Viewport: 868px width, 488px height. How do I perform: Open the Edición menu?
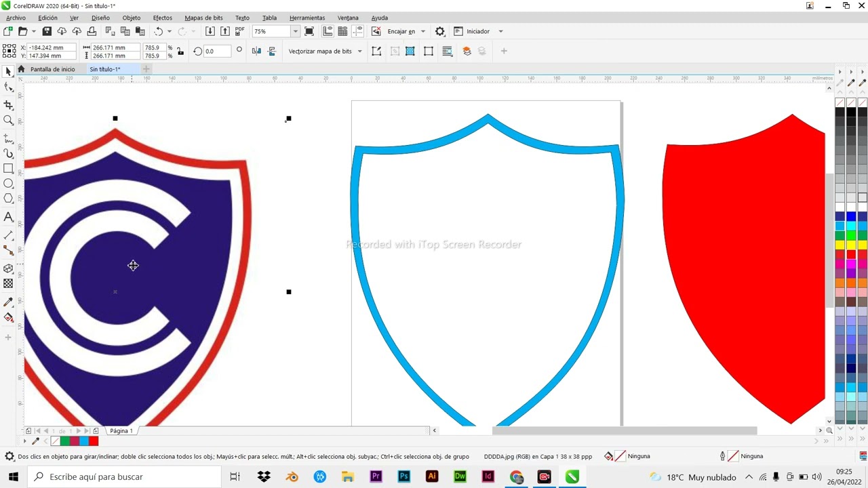47,18
